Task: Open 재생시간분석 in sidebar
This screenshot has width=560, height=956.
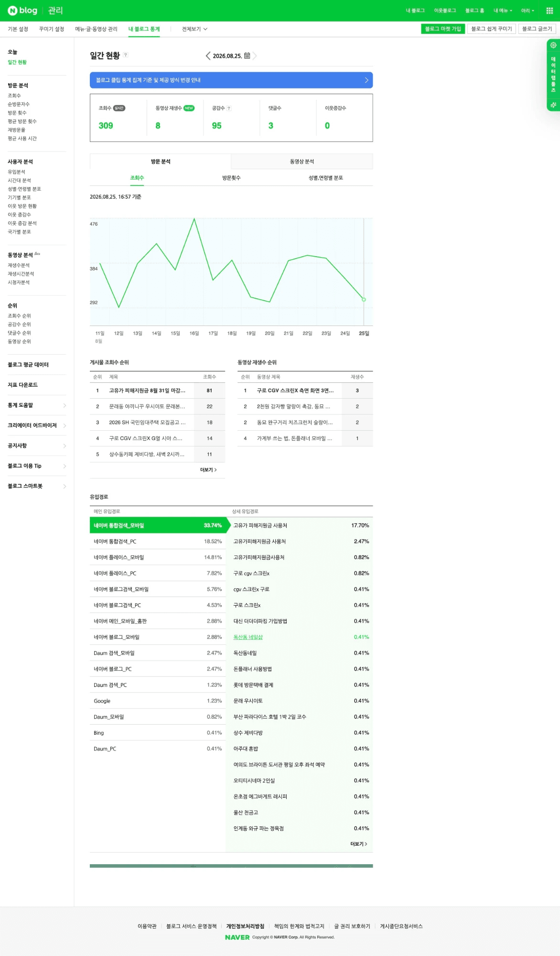Action: pyautogui.click(x=21, y=274)
